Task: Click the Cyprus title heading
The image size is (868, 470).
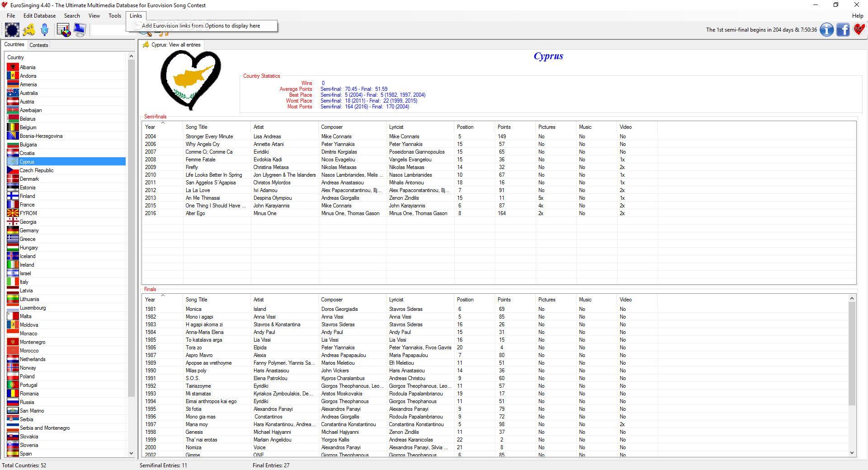Action: point(548,56)
